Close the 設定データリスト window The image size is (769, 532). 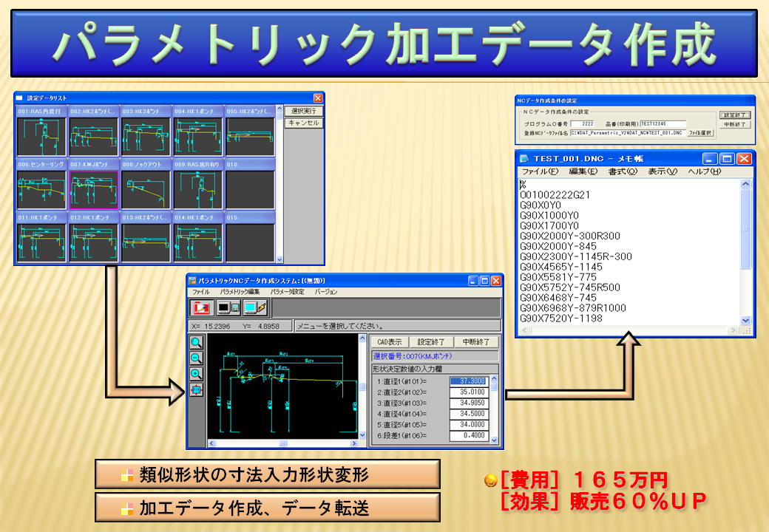click(318, 98)
